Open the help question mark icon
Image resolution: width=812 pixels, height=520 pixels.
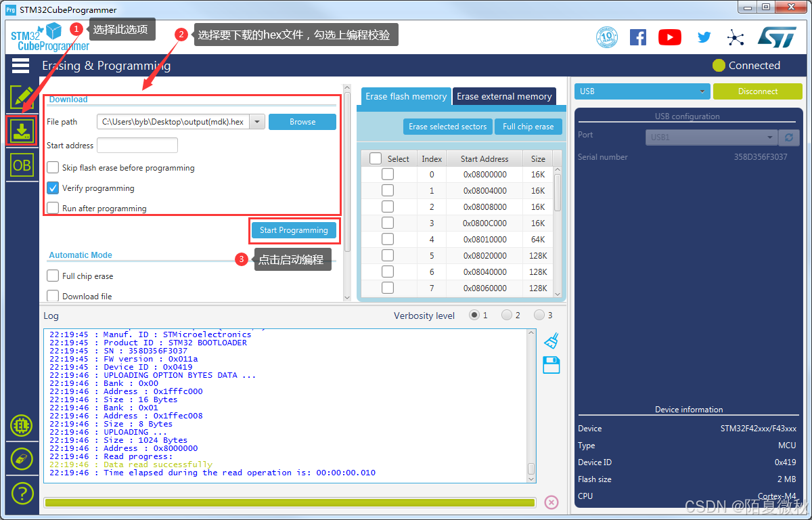click(x=22, y=493)
